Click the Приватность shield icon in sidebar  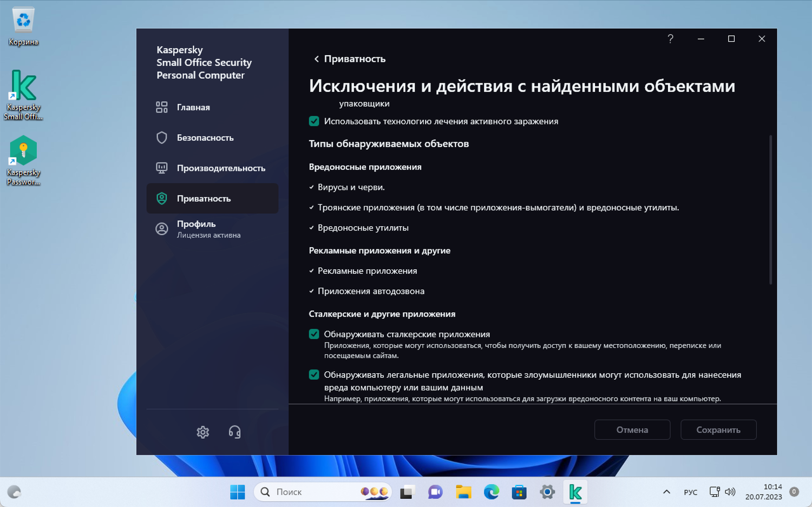161,199
